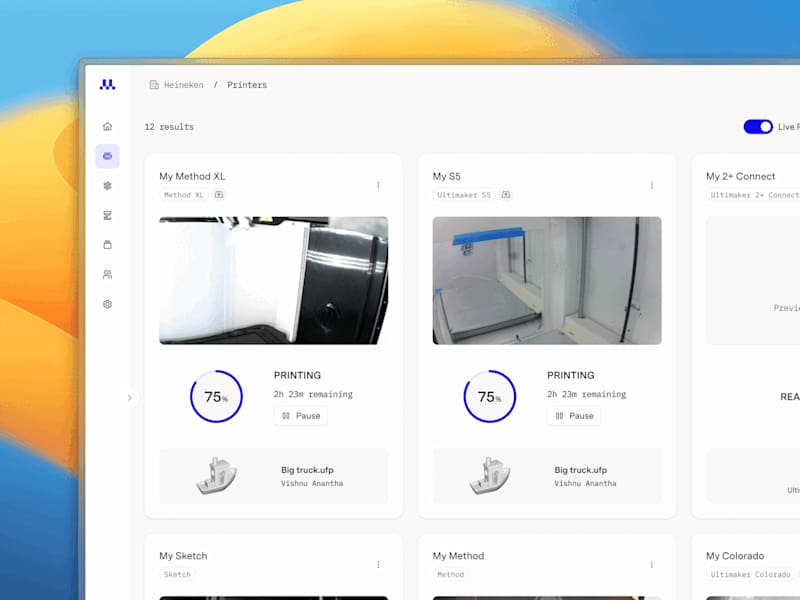This screenshot has height=600, width=800.
Task: Click 2h 23m remaining on My S5
Action: [587, 394]
